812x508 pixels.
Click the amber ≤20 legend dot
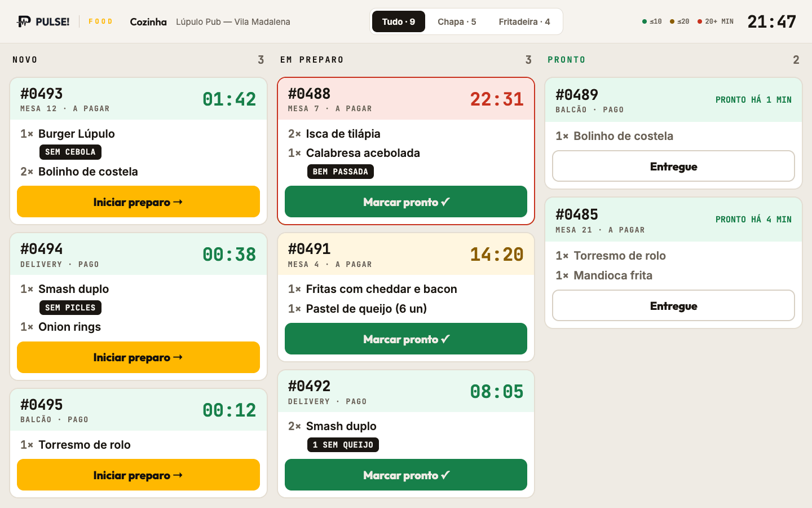[672, 21]
